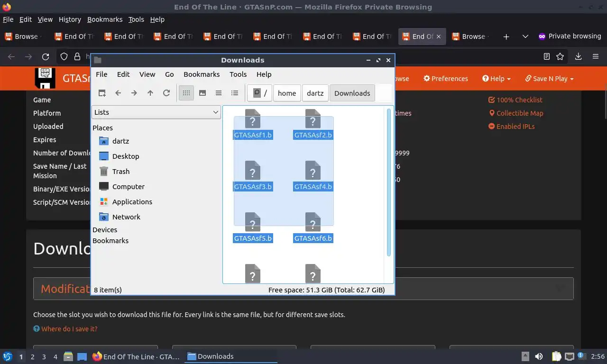Open the taskbar application menu

[x=8, y=356]
